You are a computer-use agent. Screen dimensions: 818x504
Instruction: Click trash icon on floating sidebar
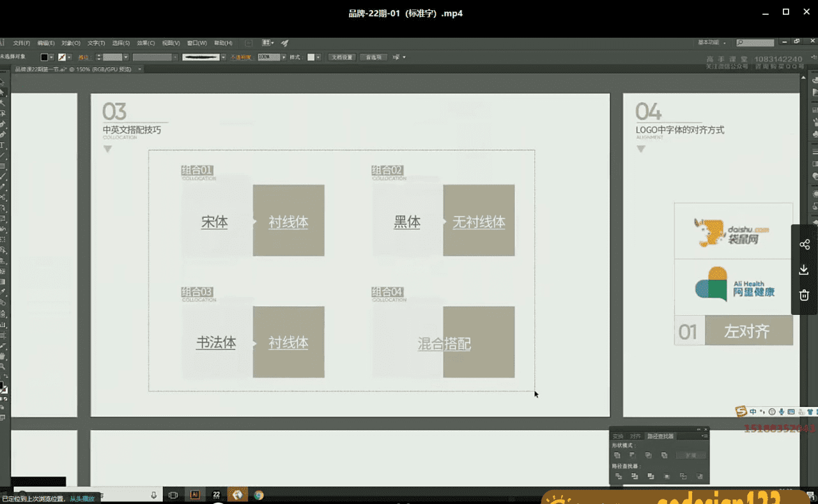click(x=805, y=295)
